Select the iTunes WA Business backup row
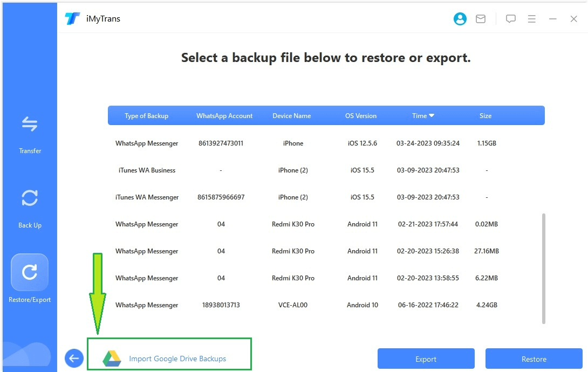588x372 pixels. coord(325,170)
